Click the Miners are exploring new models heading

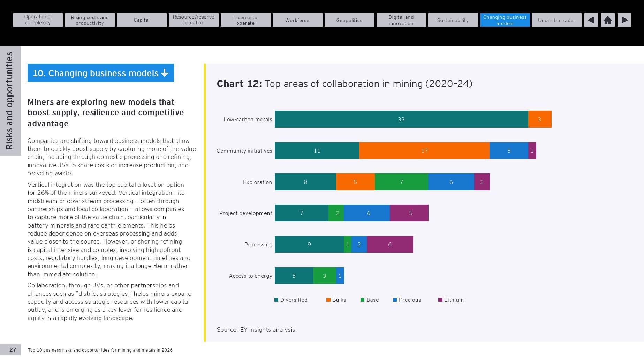pos(106,113)
